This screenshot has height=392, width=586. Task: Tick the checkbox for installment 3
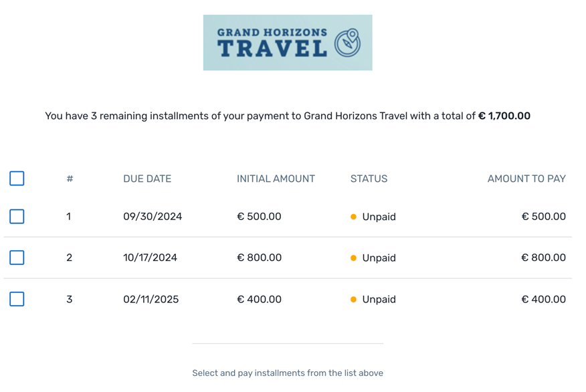coord(17,299)
